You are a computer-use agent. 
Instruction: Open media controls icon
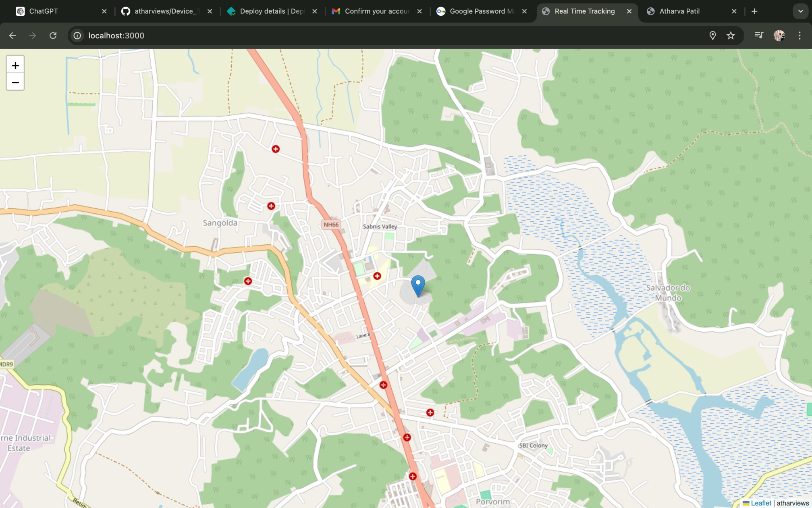point(759,35)
